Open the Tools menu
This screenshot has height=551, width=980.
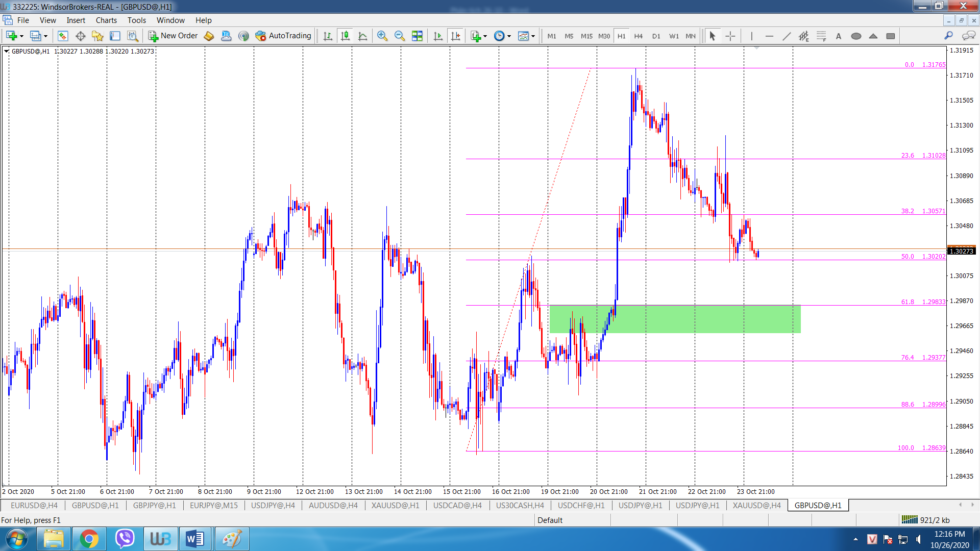[137, 20]
